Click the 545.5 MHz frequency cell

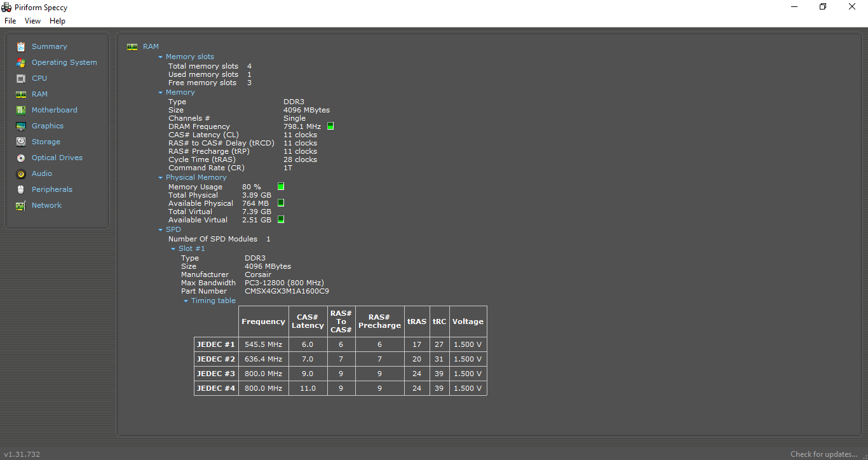[263, 344]
